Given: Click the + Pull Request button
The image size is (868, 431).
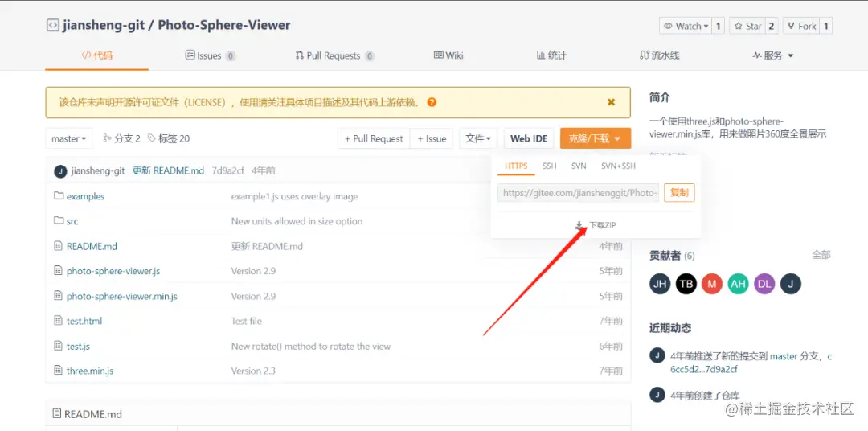Looking at the screenshot, I should [x=374, y=138].
